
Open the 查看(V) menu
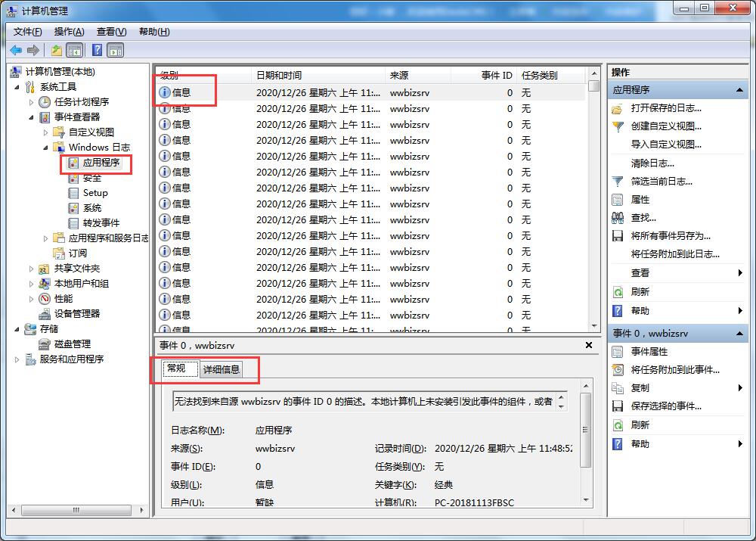pyautogui.click(x=111, y=32)
